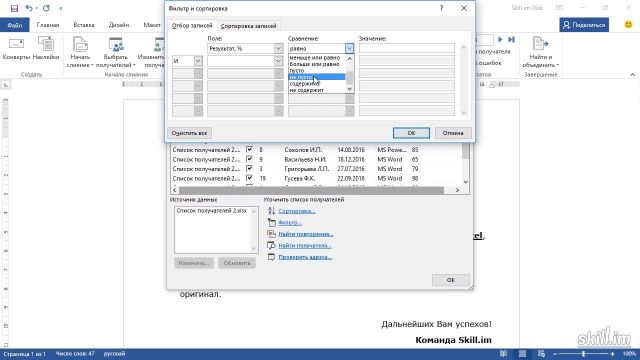This screenshot has width=640, height=360.
Task: Click the Очистить все button
Action: click(189, 133)
